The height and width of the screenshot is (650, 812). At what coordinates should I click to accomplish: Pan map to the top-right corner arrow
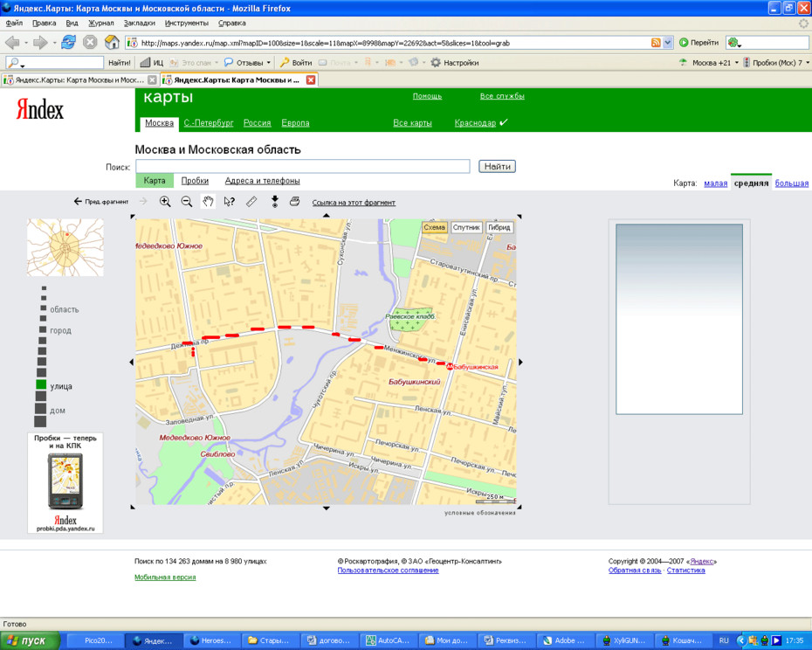[520, 217]
